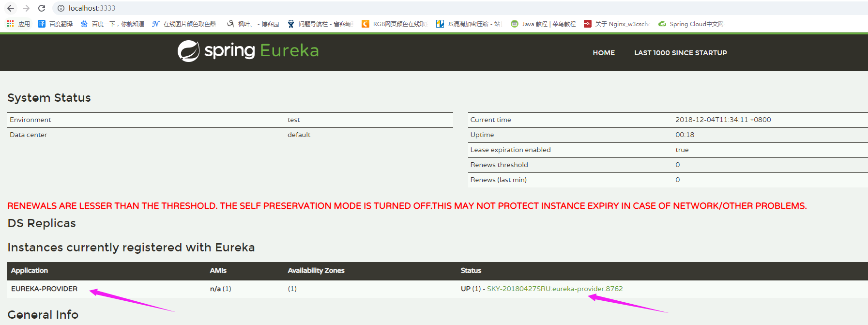Open the RGB网页颜色在线取 bookmark
The height and width of the screenshot is (325, 868).
(x=394, y=24)
